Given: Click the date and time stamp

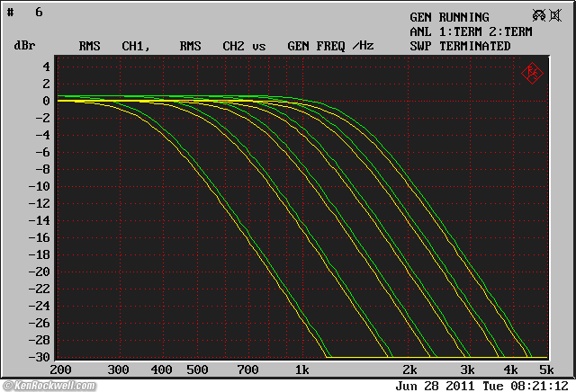Looking at the screenshot, I should click(x=481, y=385).
